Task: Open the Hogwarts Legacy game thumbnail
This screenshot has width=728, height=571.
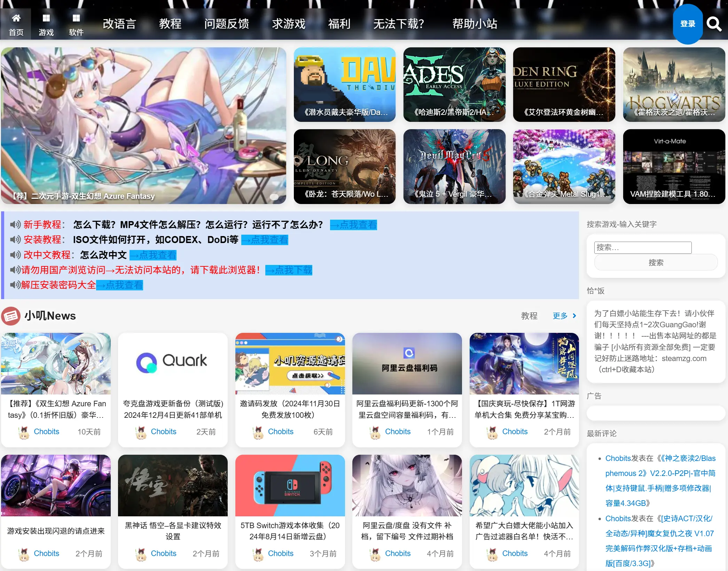Action: pos(674,85)
